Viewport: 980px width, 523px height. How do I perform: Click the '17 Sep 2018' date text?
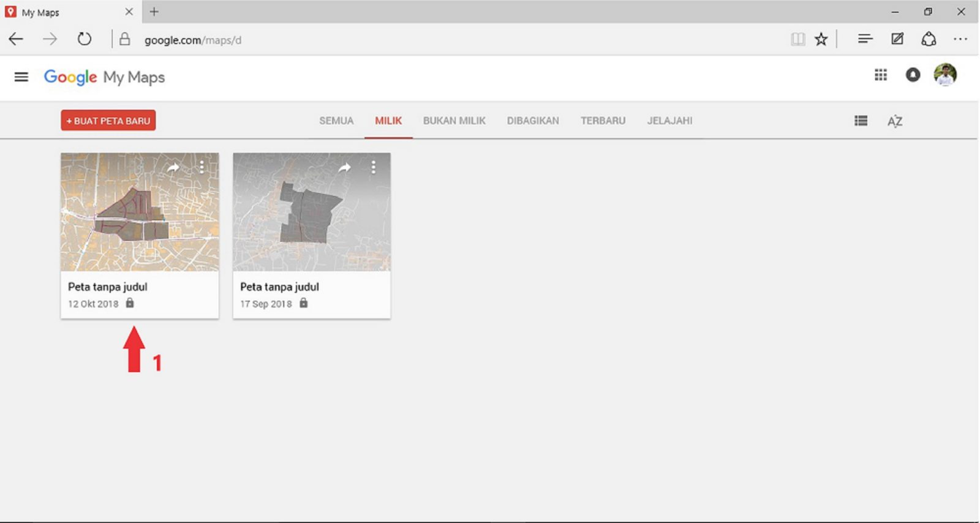coord(266,304)
